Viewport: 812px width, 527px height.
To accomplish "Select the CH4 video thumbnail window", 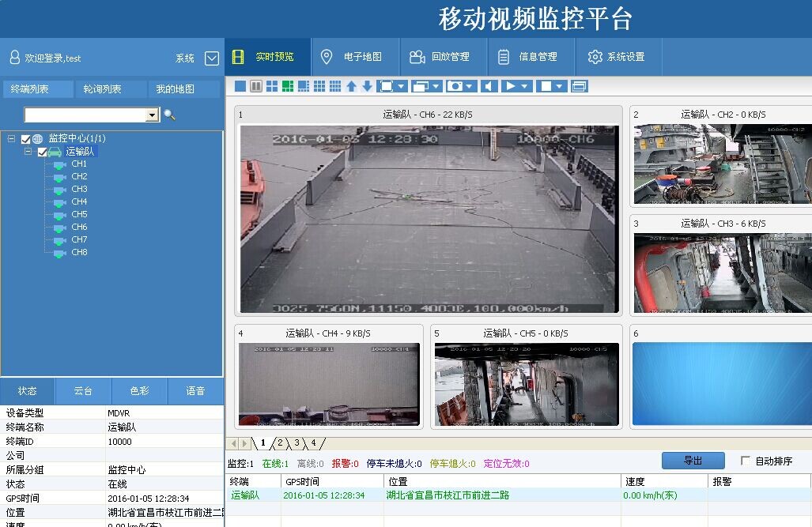I will click(x=329, y=384).
